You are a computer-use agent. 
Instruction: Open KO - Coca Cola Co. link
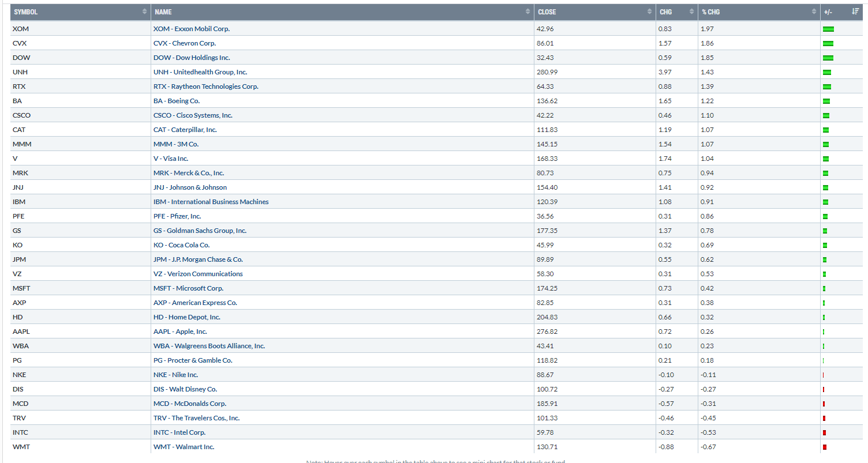[182, 245]
